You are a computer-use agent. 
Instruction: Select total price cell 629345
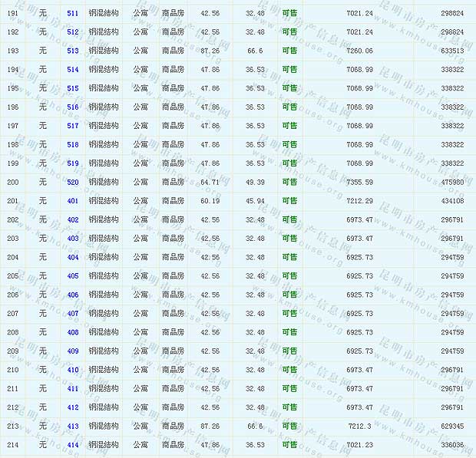tap(451, 427)
